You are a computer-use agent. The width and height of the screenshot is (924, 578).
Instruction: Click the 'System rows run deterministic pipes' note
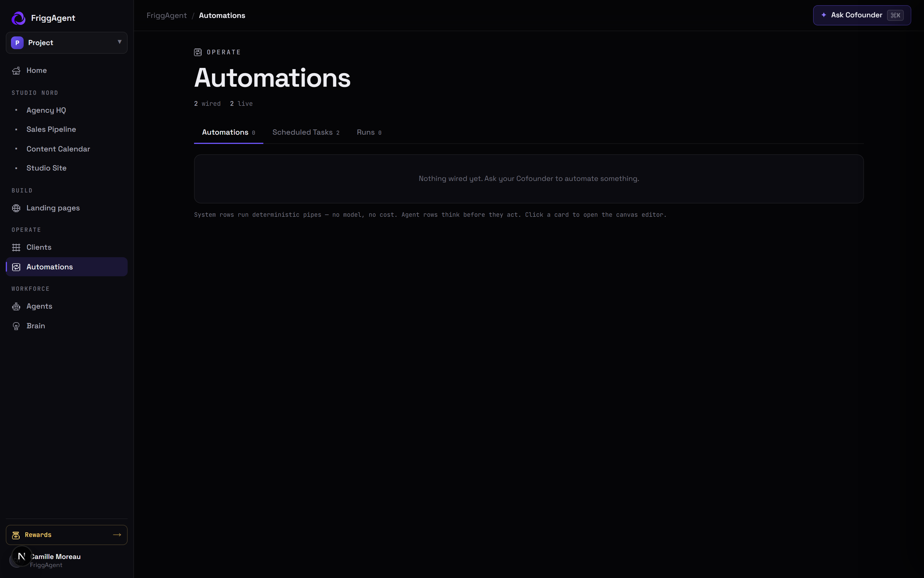430,215
